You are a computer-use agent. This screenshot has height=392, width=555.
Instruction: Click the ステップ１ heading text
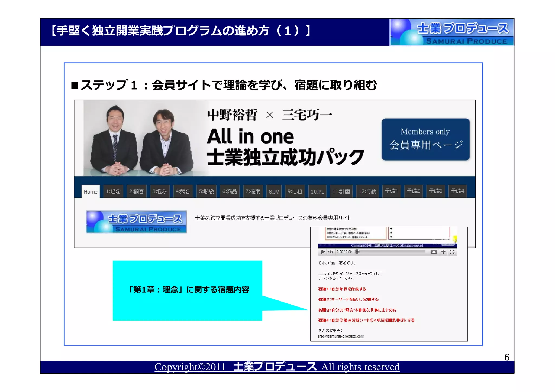224,85
